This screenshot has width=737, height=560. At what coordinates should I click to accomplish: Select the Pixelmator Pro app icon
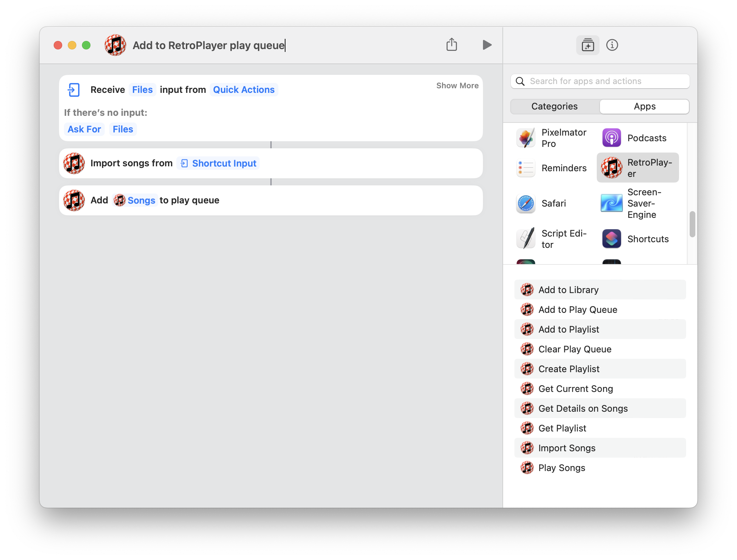[x=525, y=138]
